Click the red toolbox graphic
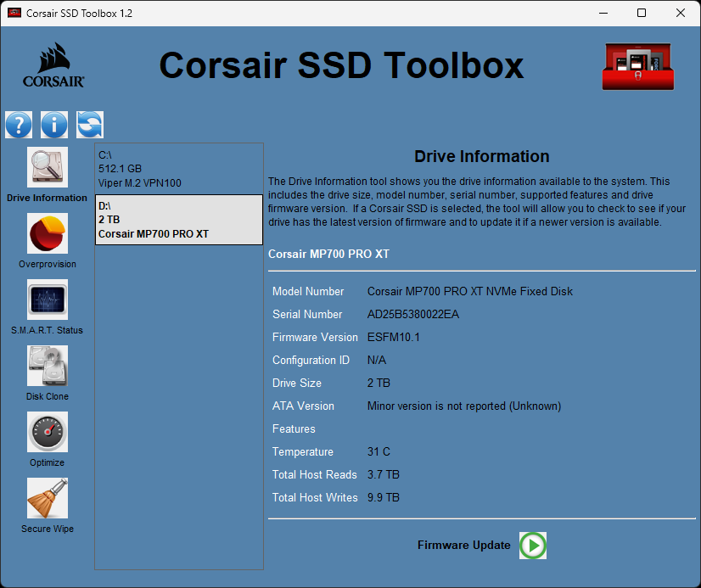The height and width of the screenshot is (588, 701). pos(637,65)
